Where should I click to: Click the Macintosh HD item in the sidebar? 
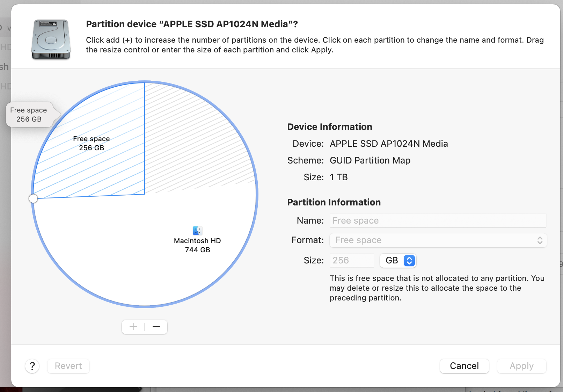[5, 66]
